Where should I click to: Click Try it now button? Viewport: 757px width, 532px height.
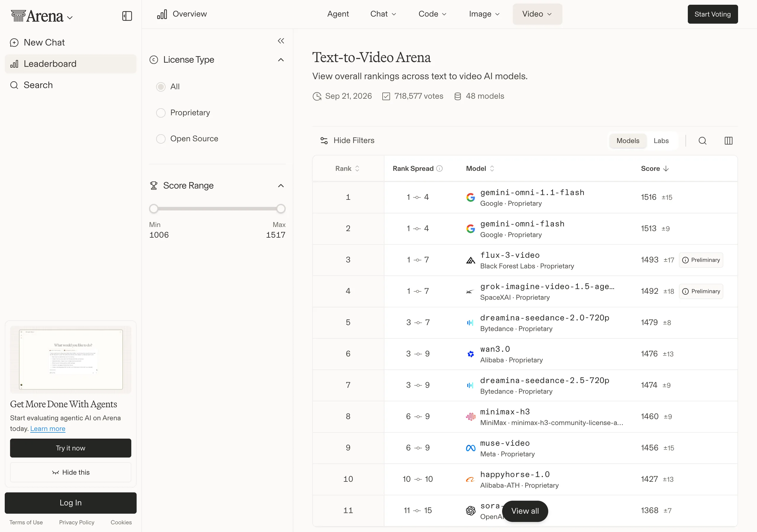click(x=71, y=448)
